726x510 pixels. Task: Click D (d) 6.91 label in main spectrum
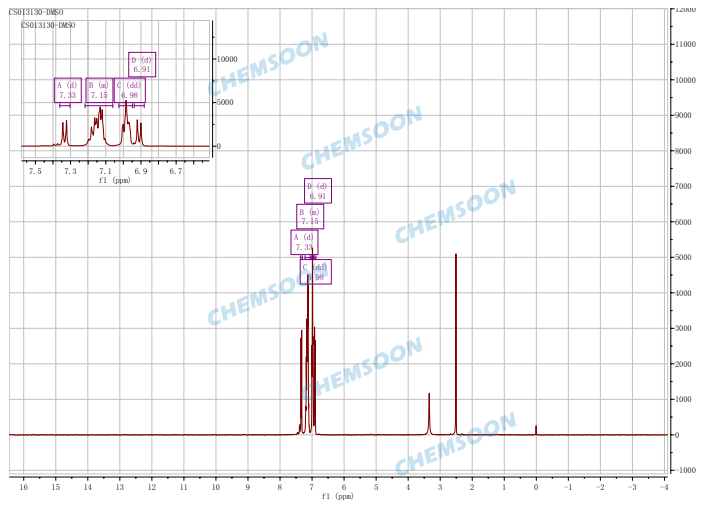pos(317,190)
